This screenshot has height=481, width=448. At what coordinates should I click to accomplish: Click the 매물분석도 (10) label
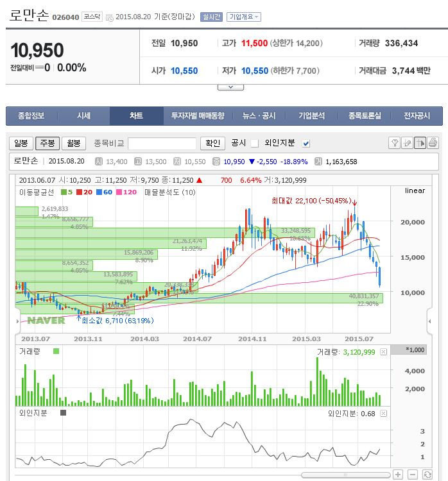pyautogui.click(x=170, y=192)
